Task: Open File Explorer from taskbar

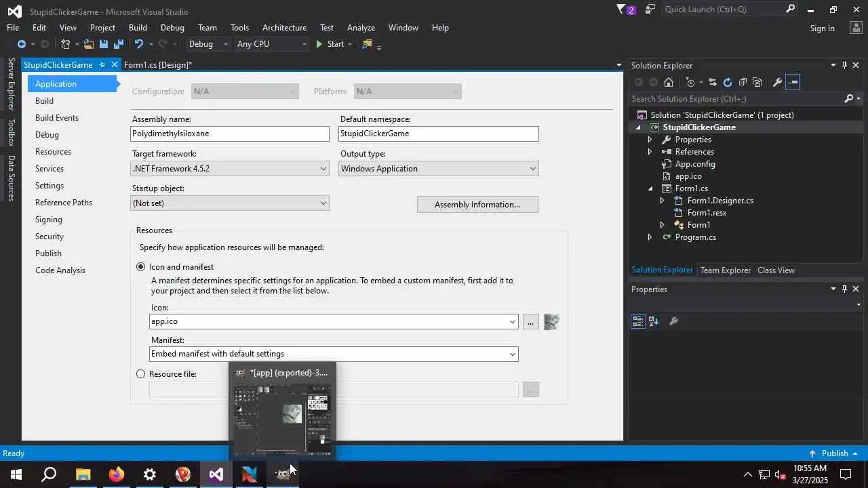Action: click(x=83, y=474)
